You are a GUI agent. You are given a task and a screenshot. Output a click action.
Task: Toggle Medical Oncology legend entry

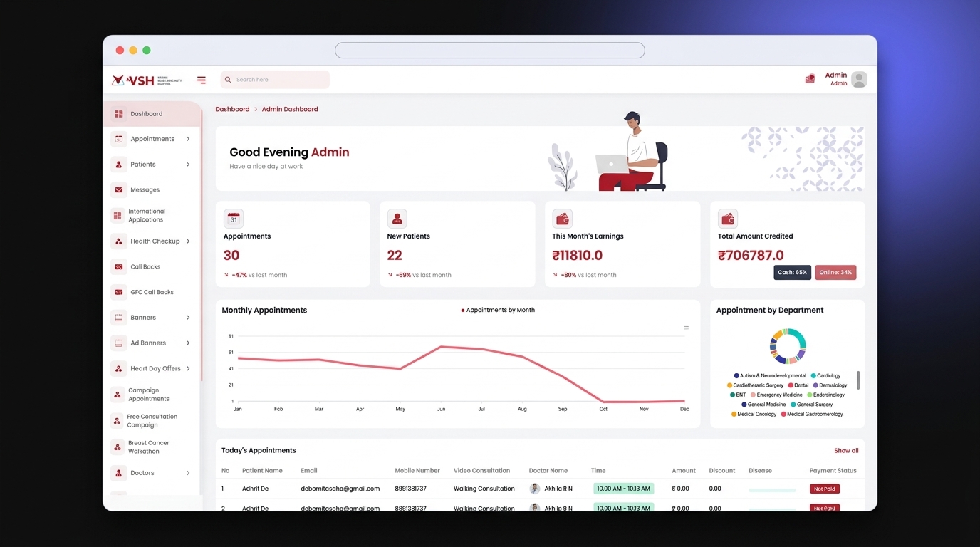pos(754,414)
